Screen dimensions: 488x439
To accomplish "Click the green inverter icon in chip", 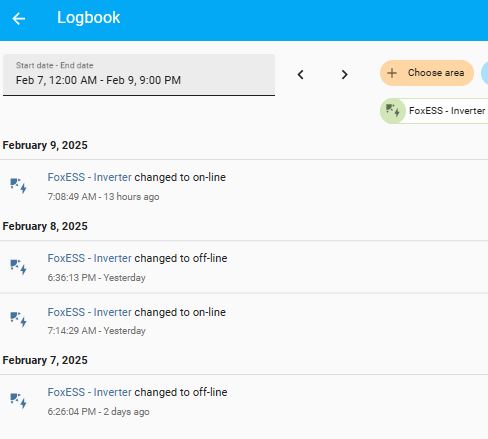I will pyautogui.click(x=393, y=111).
